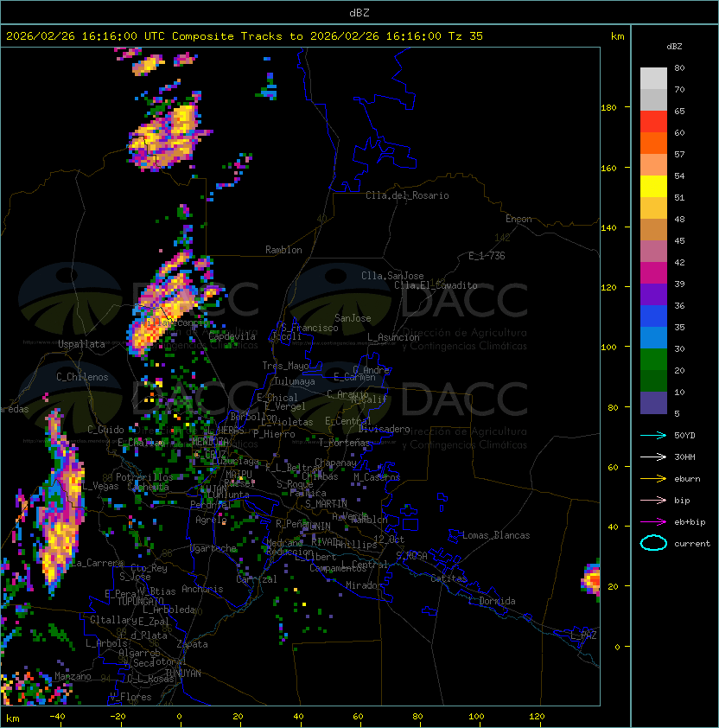The width and height of the screenshot is (719, 728).
Task: Select the bright yellow 54 dBZ legend swatch
Action: point(653,186)
